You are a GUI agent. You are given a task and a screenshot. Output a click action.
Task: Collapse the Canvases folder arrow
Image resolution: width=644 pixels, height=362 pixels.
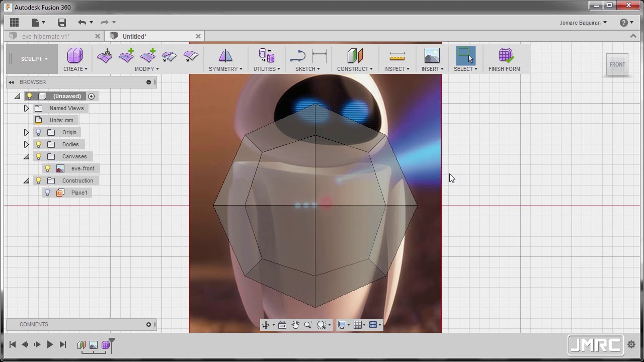click(26, 156)
